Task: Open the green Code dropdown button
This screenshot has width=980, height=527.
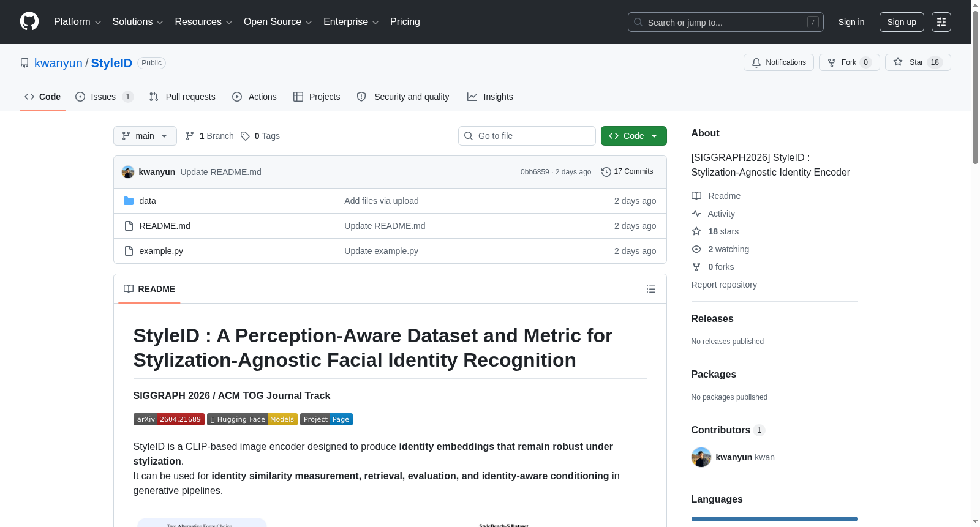Action: [634, 136]
